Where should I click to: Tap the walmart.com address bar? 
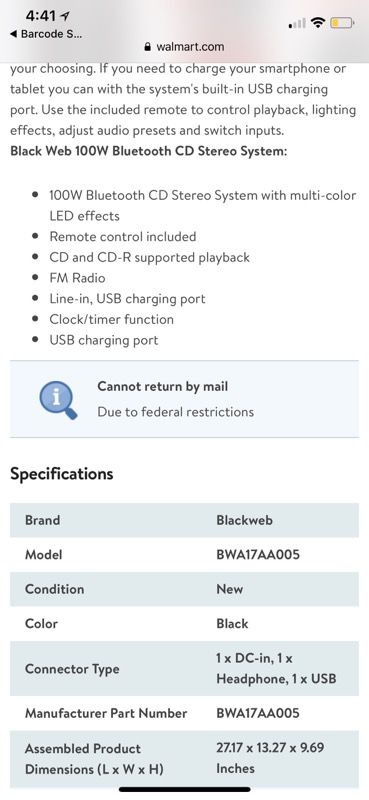coord(184,47)
